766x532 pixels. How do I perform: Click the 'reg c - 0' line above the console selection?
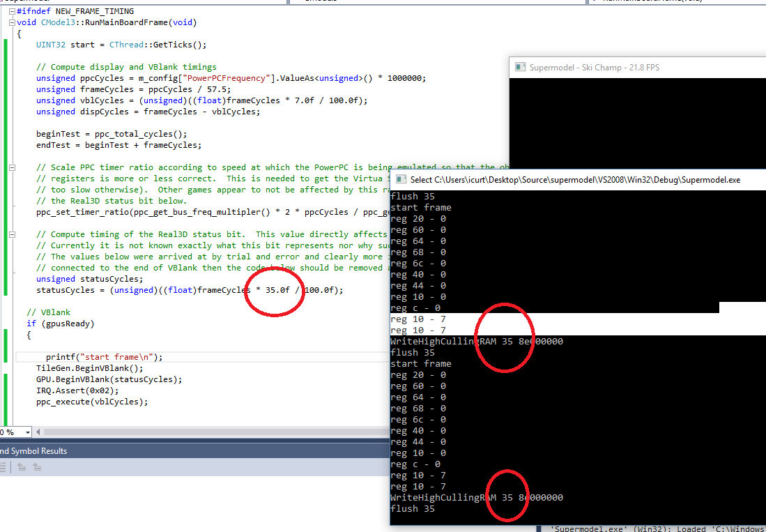415,308
